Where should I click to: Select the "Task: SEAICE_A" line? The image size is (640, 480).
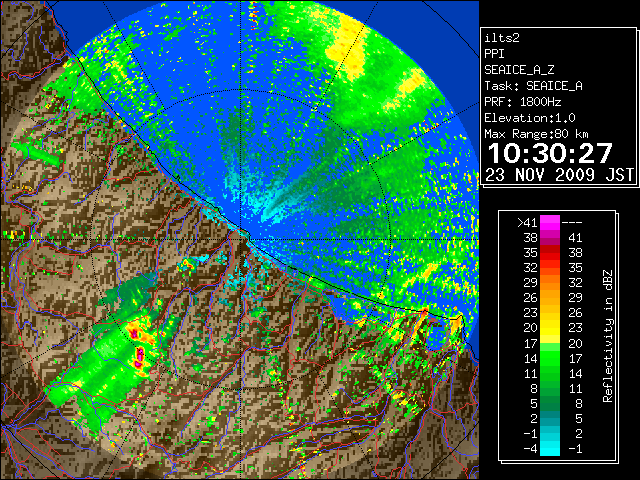(x=533, y=86)
